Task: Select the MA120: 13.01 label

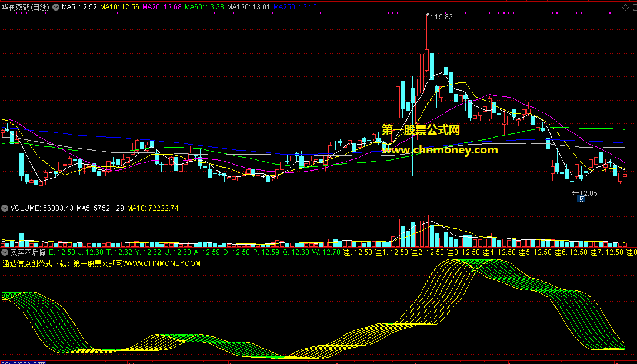Action: (x=249, y=7)
